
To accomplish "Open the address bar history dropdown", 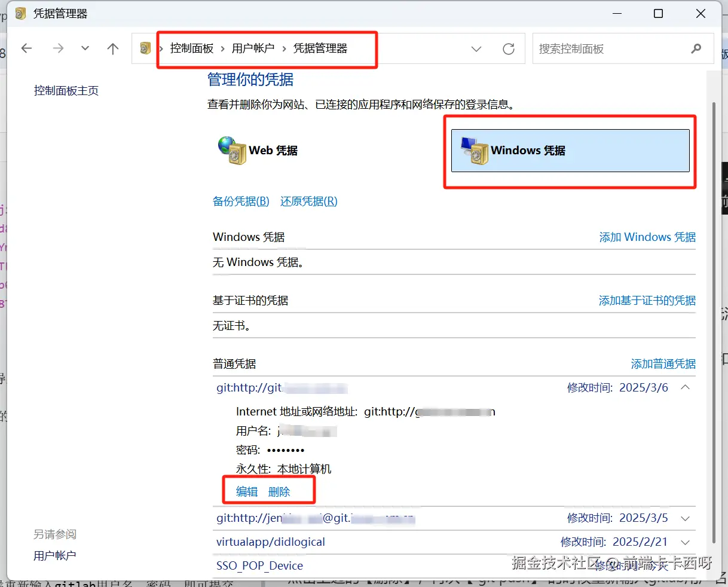I will [x=476, y=49].
